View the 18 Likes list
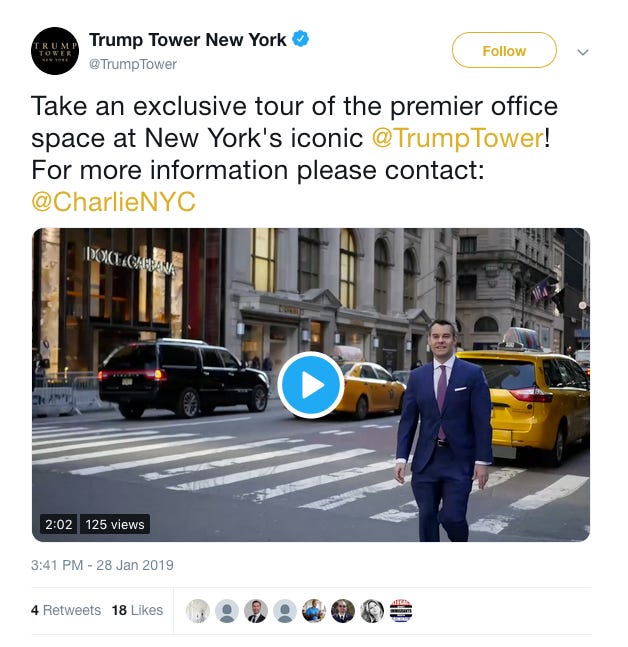 click(137, 610)
